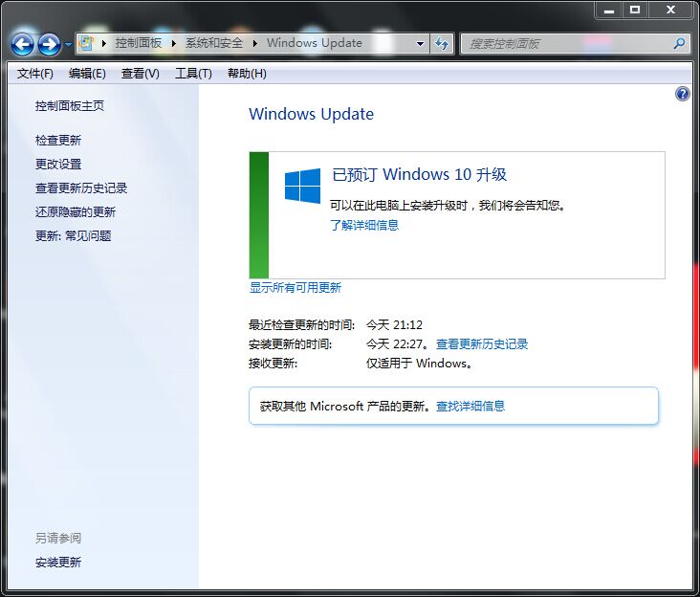Open the 编辑(E) menu
Image resolution: width=700 pixels, height=597 pixels.
88,74
